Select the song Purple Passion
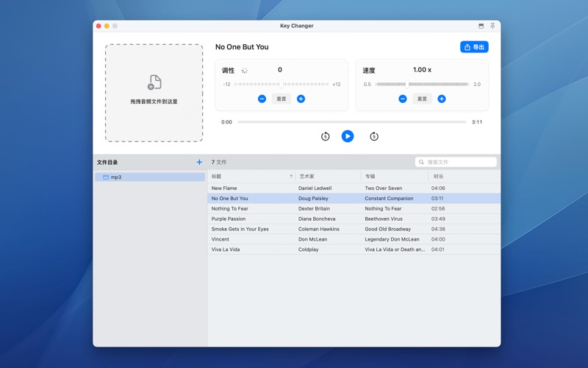Screen dimensions: 588x368 229,219
